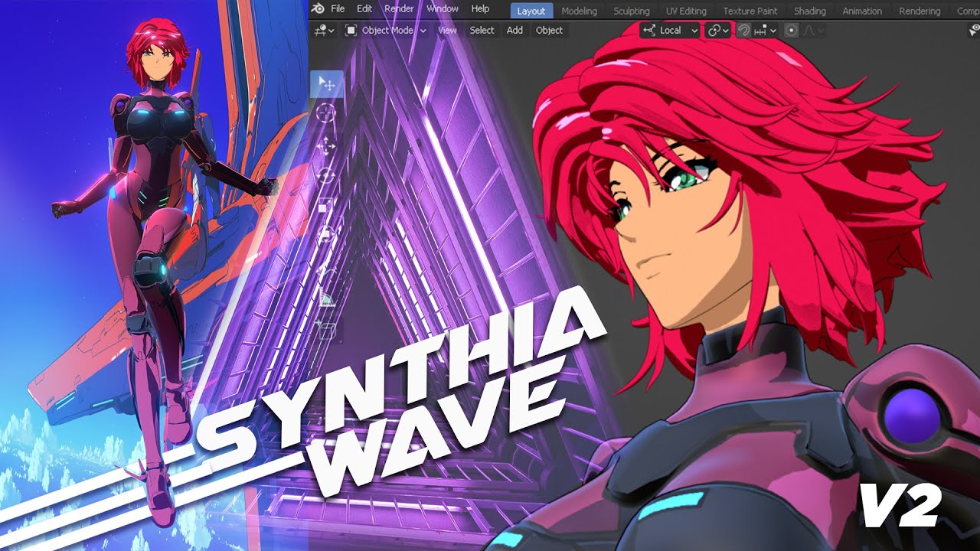The width and height of the screenshot is (980, 551).
Task: Select the Add Cube tool
Action: 326,330
